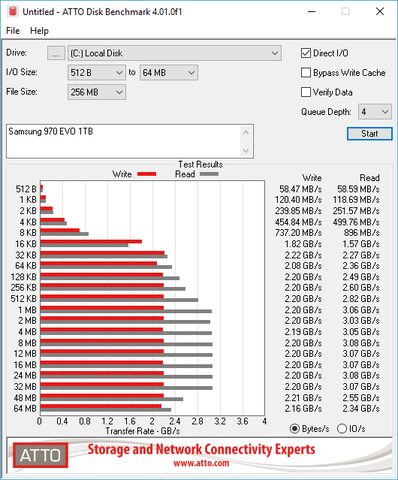Viewport: 398px width, 480px height.
Task: Click the red Write legend swatch
Action: coord(147,174)
